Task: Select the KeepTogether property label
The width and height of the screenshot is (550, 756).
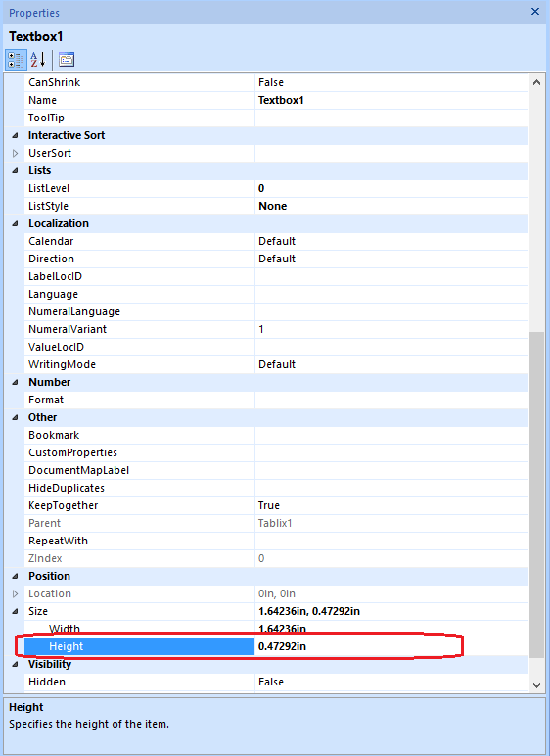Action: (x=64, y=505)
